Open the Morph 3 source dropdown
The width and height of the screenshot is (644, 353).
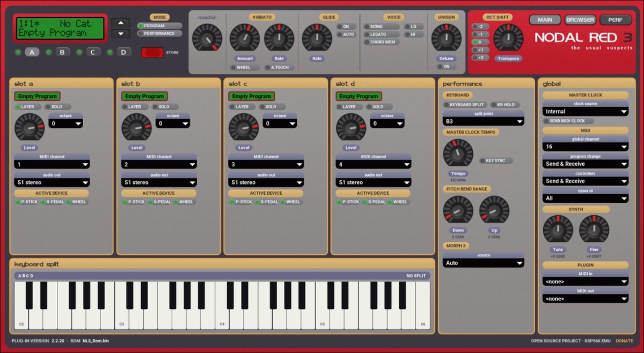point(484,263)
